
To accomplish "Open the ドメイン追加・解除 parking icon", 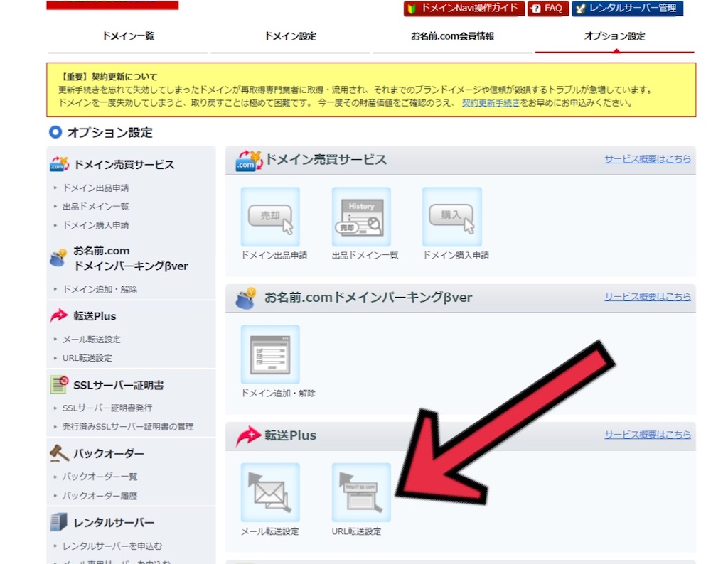I will pyautogui.click(x=270, y=355).
